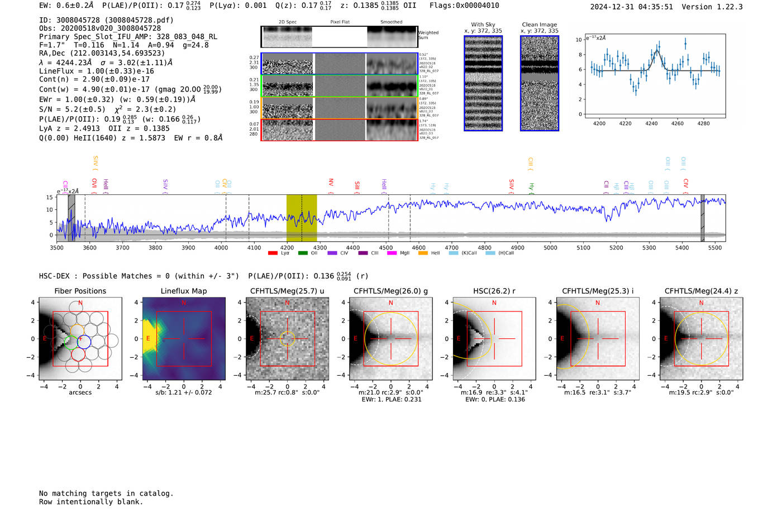Open the Lineflux Map panel
Image resolution: width=782 pixels, height=532 pixels.
(x=184, y=339)
